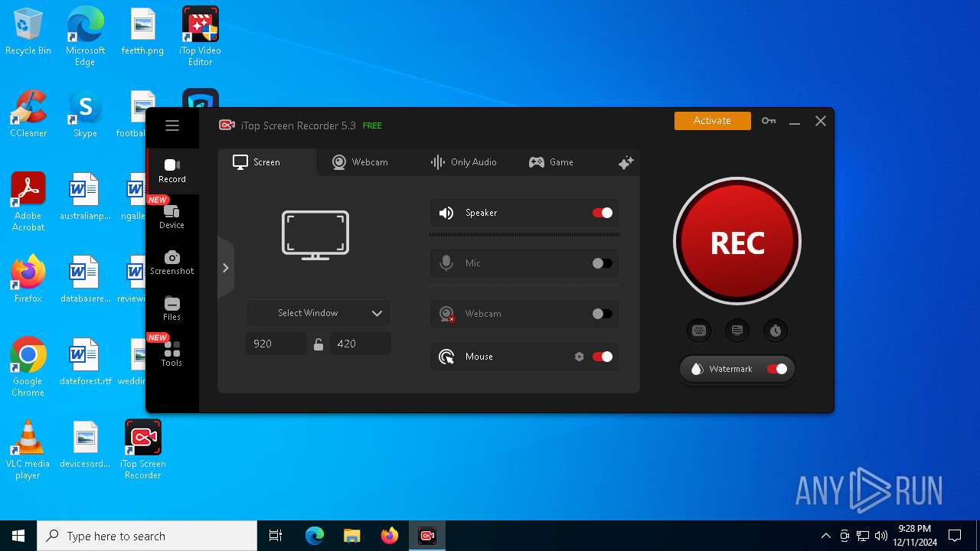Open Adobe Acrobat desktop icon

(x=28, y=202)
